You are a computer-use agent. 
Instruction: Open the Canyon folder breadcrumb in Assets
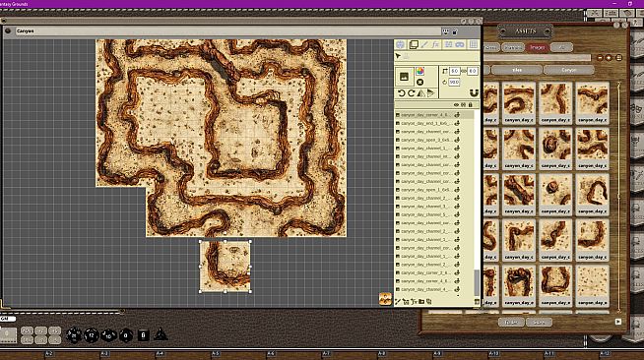[x=569, y=70]
